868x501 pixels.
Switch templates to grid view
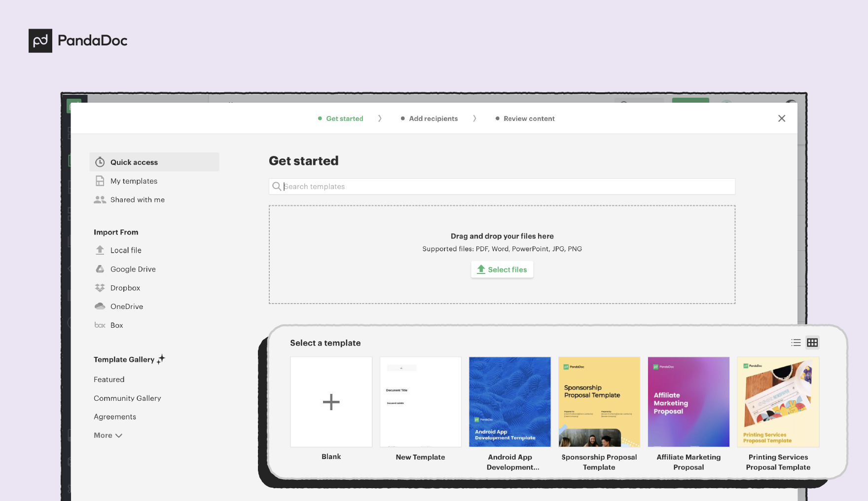click(812, 343)
